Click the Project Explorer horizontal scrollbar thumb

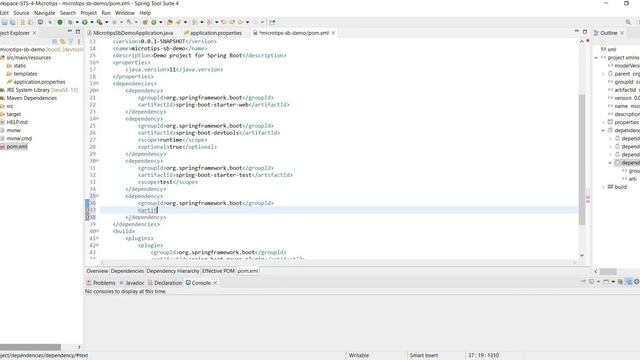point(30,347)
